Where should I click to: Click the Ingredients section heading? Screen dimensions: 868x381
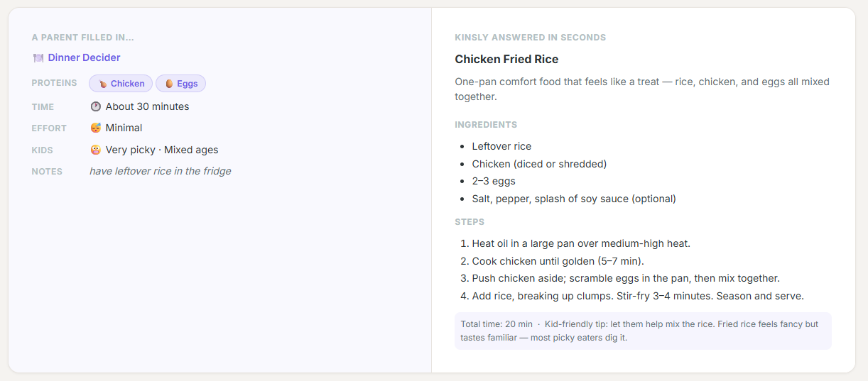point(486,125)
